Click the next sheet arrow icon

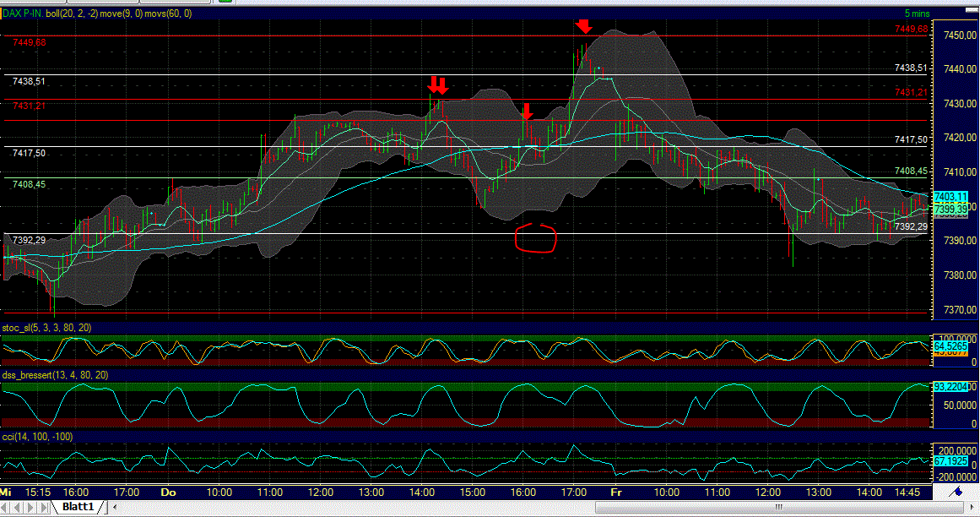30,507
